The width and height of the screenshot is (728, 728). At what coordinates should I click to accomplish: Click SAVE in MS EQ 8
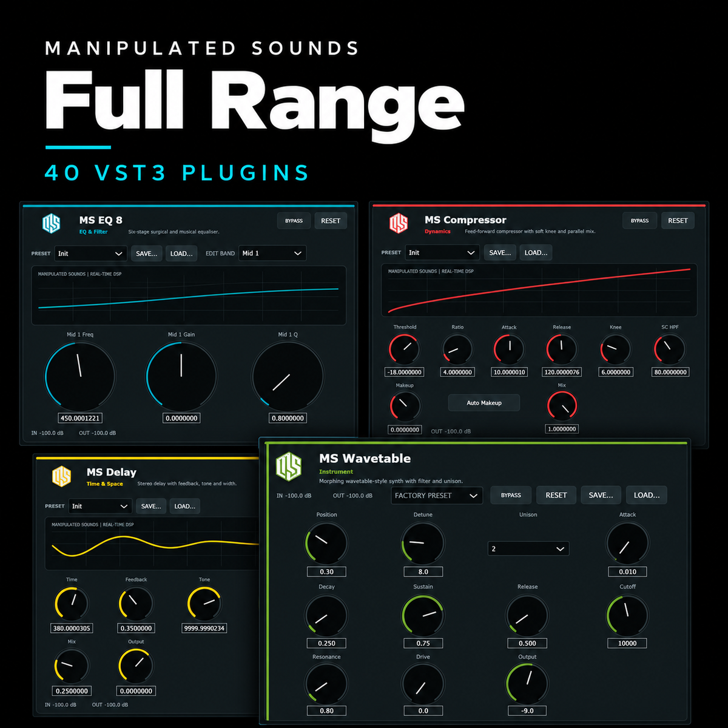pos(146,254)
